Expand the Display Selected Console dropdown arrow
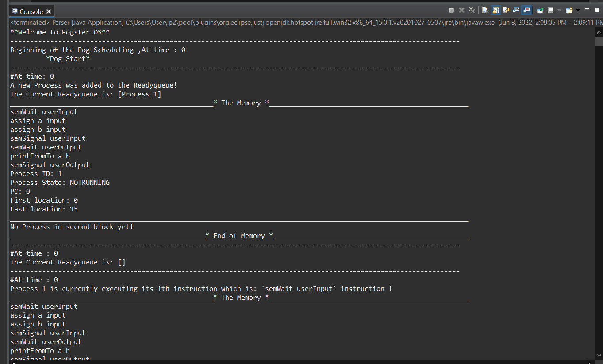This screenshot has height=364, width=603. coord(559,10)
